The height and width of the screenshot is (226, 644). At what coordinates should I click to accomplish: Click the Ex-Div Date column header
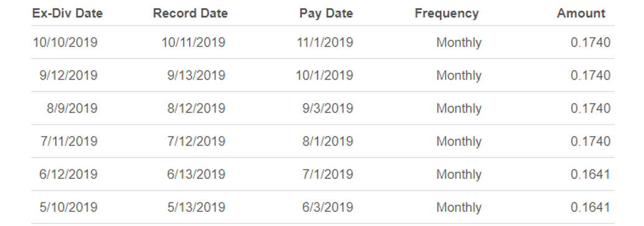pos(67,13)
